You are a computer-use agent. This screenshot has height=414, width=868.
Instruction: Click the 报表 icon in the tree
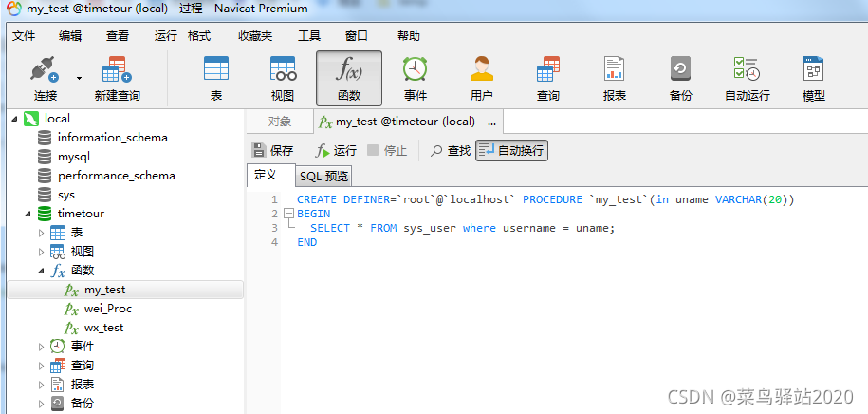(x=58, y=385)
